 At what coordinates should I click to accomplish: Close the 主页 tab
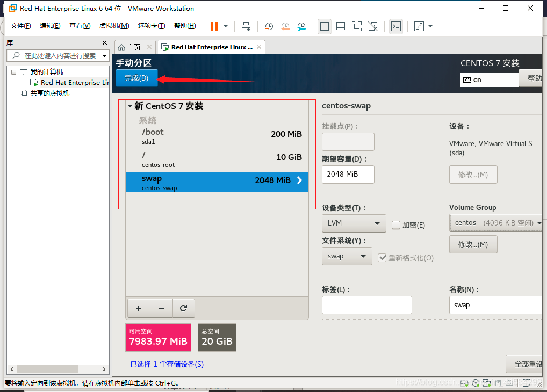point(149,47)
